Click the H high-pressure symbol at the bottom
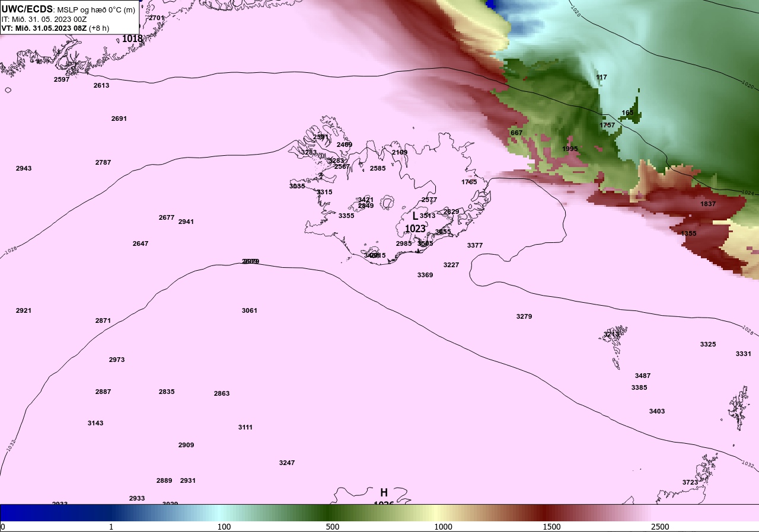The width and height of the screenshot is (759, 532). (384, 493)
